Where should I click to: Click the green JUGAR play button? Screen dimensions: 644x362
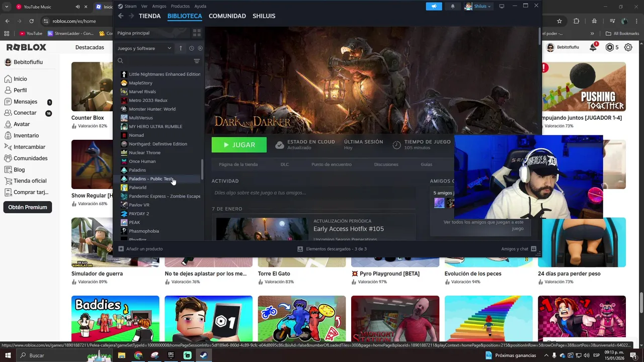tap(239, 145)
